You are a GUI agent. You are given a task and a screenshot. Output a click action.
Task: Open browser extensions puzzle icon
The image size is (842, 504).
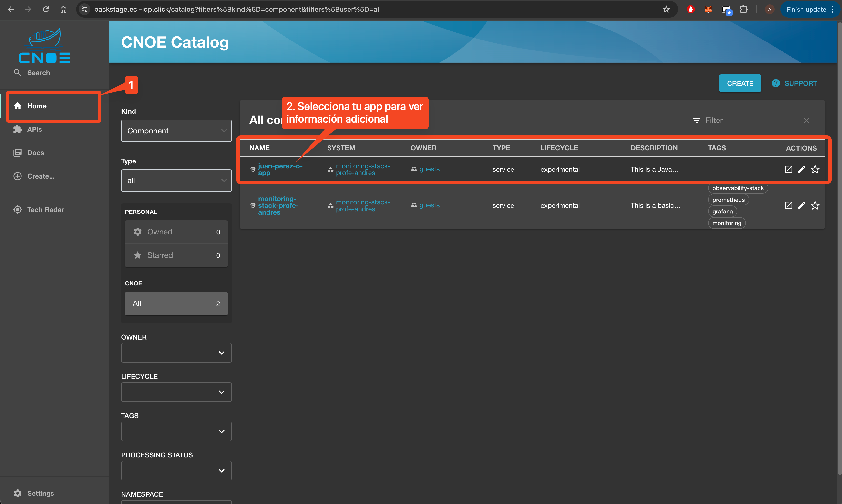pyautogui.click(x=743, y=9)
